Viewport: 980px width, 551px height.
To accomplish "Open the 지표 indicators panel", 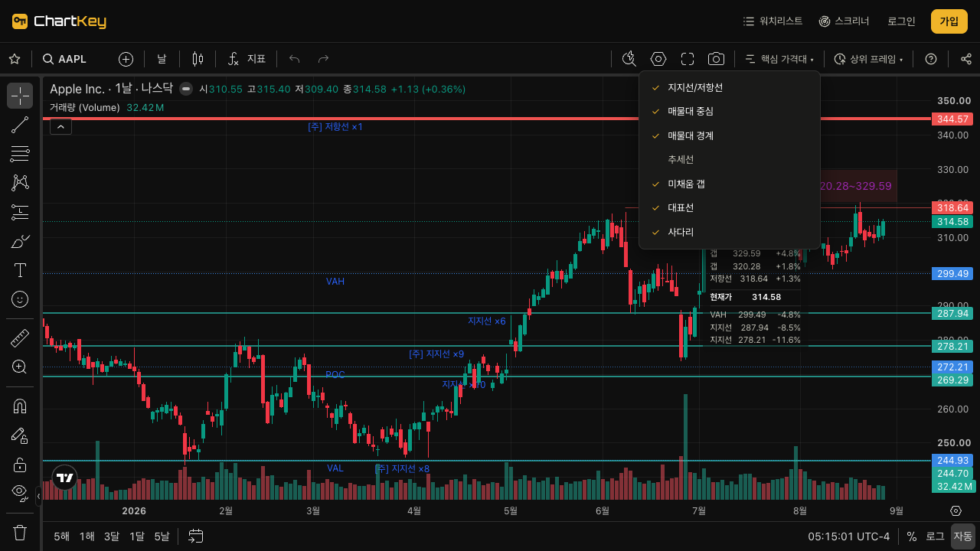I will (247, 59).
